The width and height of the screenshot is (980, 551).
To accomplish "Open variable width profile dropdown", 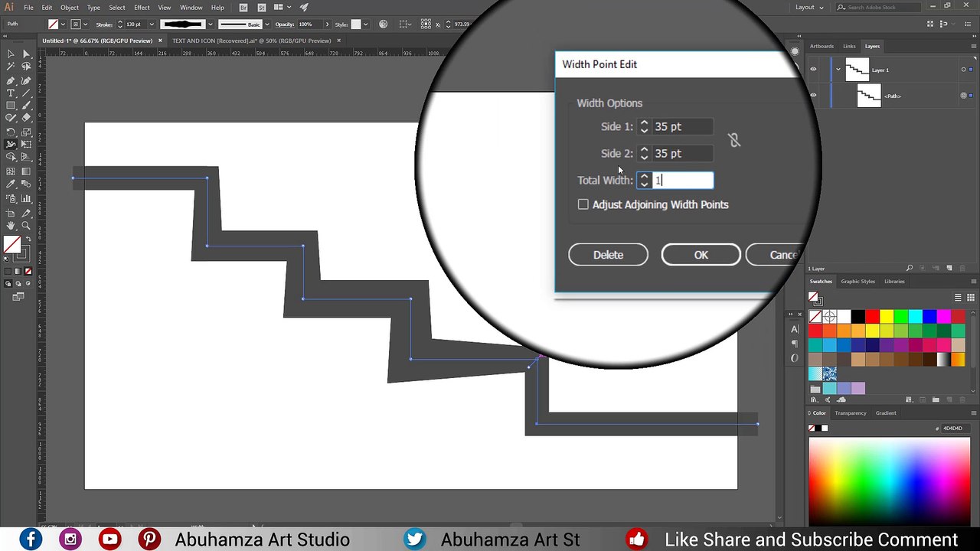I will (210, 24).
